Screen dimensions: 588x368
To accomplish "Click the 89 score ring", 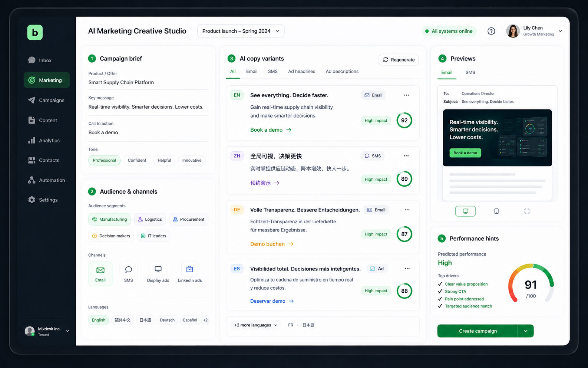I will pos(404,179).
